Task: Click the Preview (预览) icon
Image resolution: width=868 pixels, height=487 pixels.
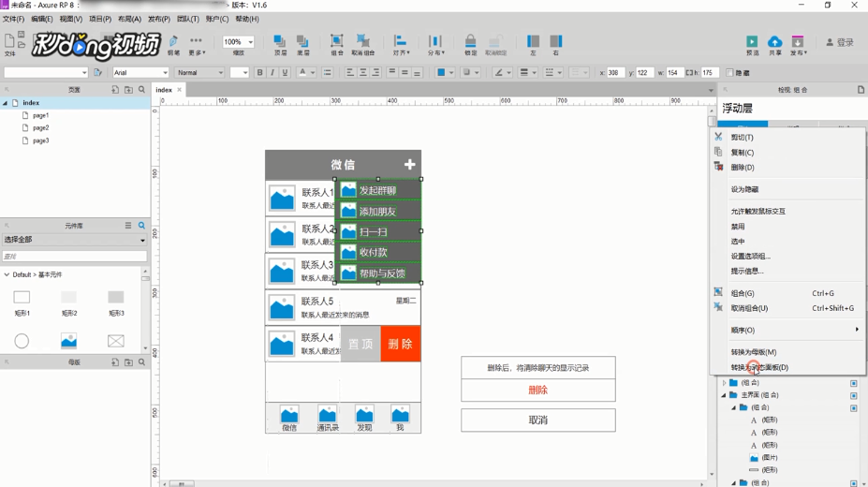Action: (x=752, y=44)
